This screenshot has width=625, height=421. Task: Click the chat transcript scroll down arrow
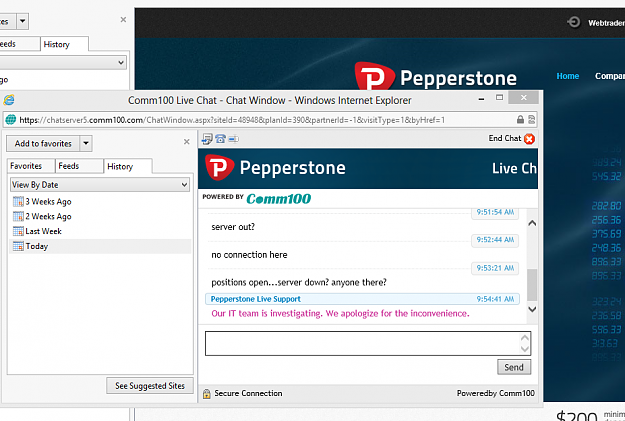532,309
